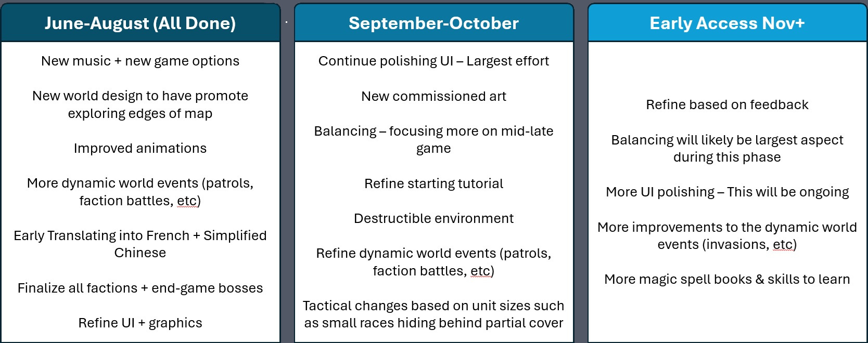The width and height of the screenshot is (868, 343).
Task: Click Balancing – focusing more on mid-late game
Action: pos(433,140)
